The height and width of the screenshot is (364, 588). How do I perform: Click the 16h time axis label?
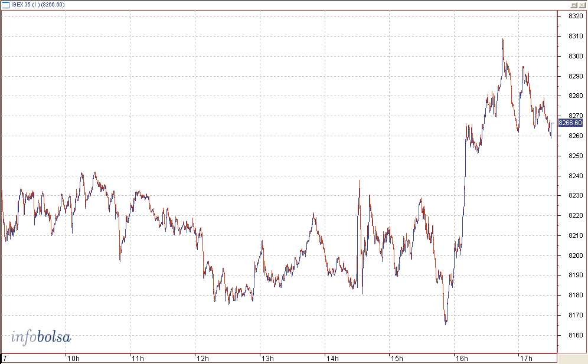(462, 359)
